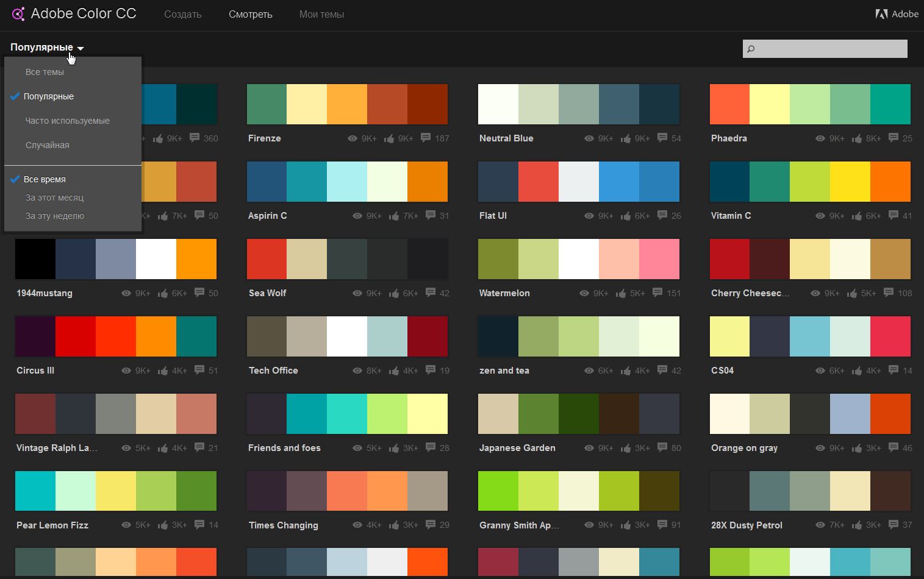Click the thumbs-up icon for 1944mustang
The height and width of the screenshot is (579, 924).
click(163, 293)
